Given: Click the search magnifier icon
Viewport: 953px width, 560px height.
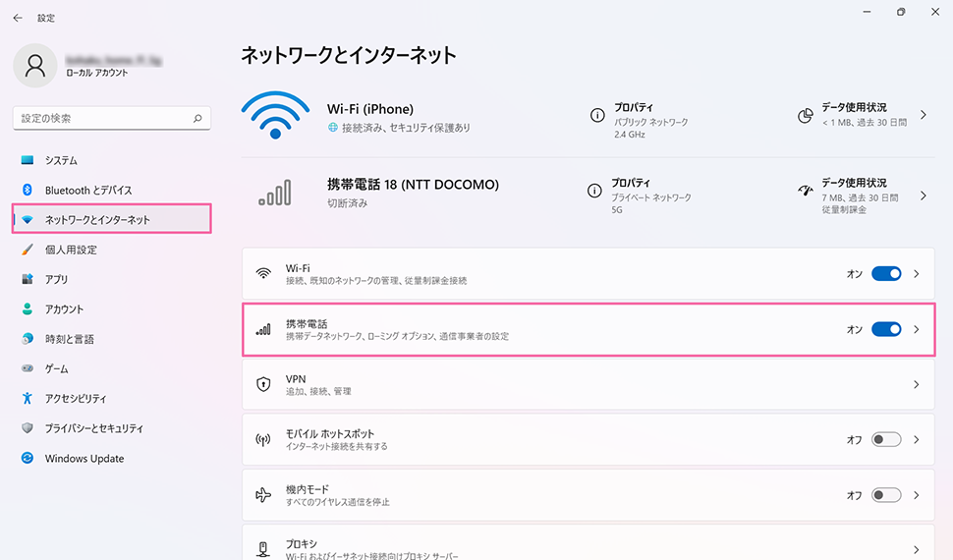Looking at the screenshot, I should pyautogui.click(x=197, y=118).
